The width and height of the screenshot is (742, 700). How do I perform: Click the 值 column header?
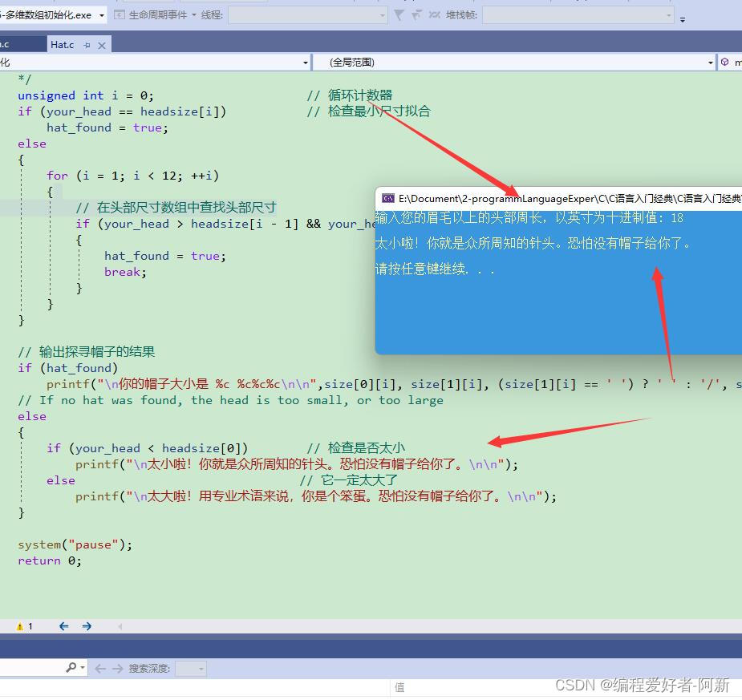click(399, 688)
